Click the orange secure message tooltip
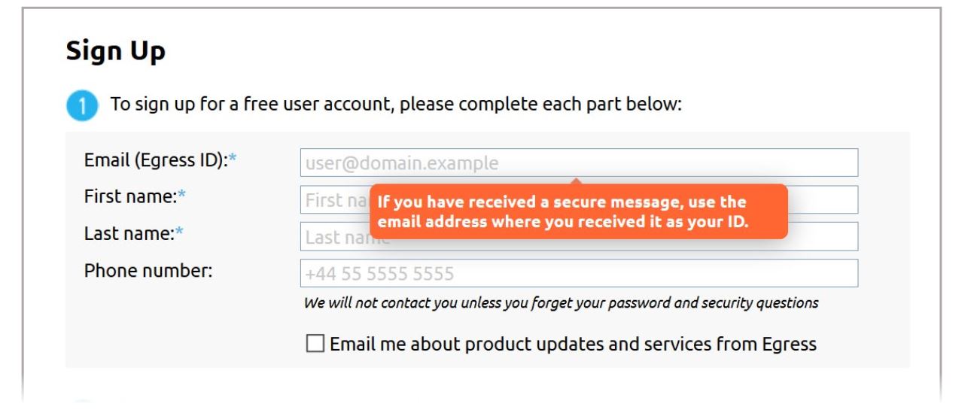 click(x=579, y=212)
